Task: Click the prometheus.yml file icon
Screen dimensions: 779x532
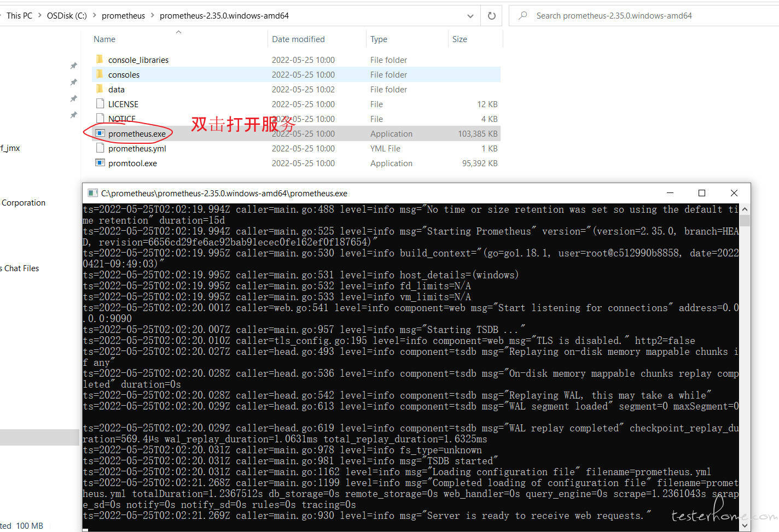Action: tap(100, 148)
